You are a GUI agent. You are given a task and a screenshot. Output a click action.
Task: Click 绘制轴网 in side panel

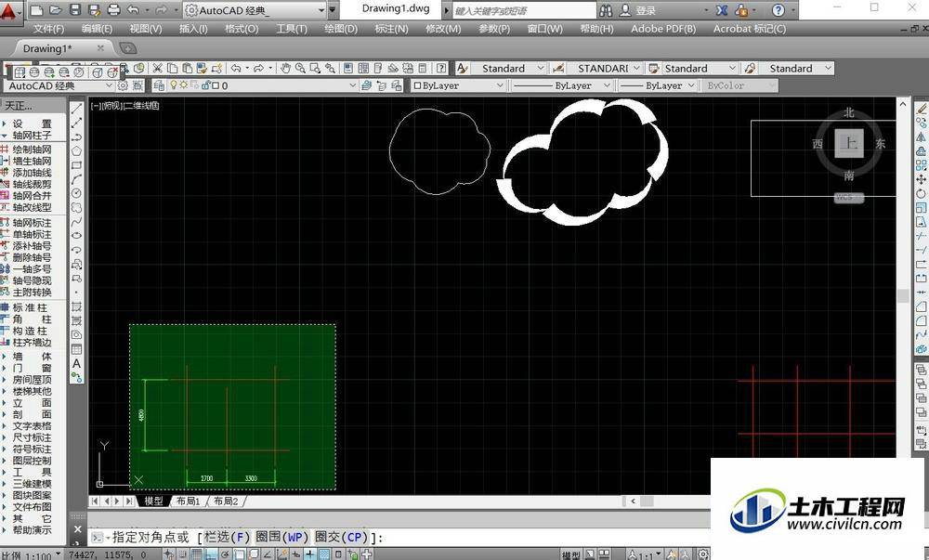point(32,150)
